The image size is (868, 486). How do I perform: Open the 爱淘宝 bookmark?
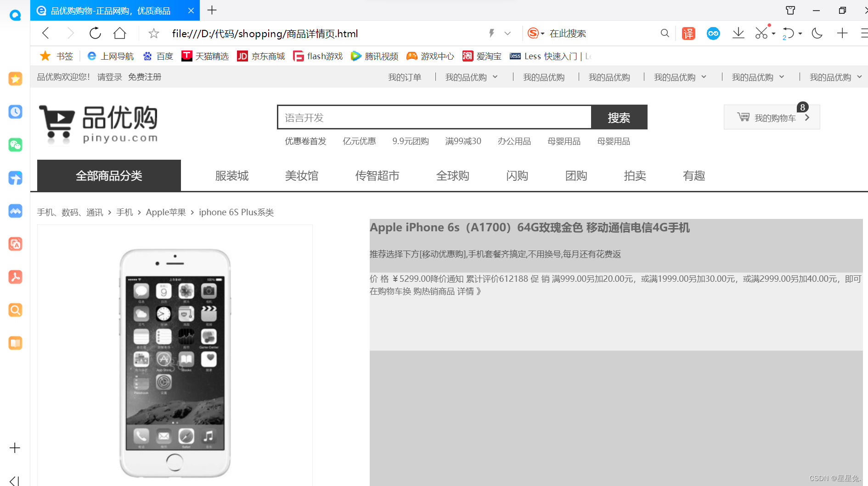point(482,56)
